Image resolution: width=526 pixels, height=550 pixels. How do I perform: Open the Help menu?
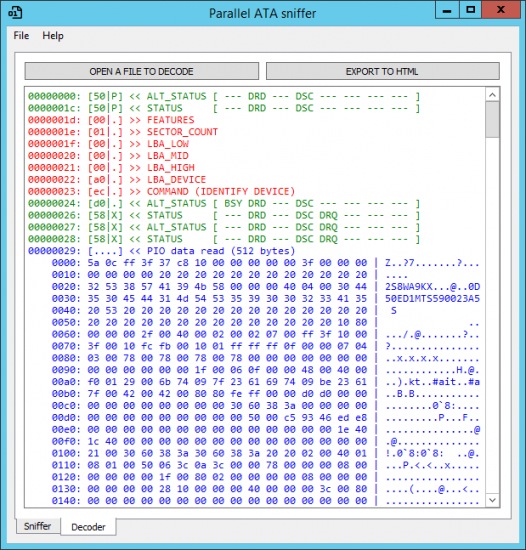(53, 36)
